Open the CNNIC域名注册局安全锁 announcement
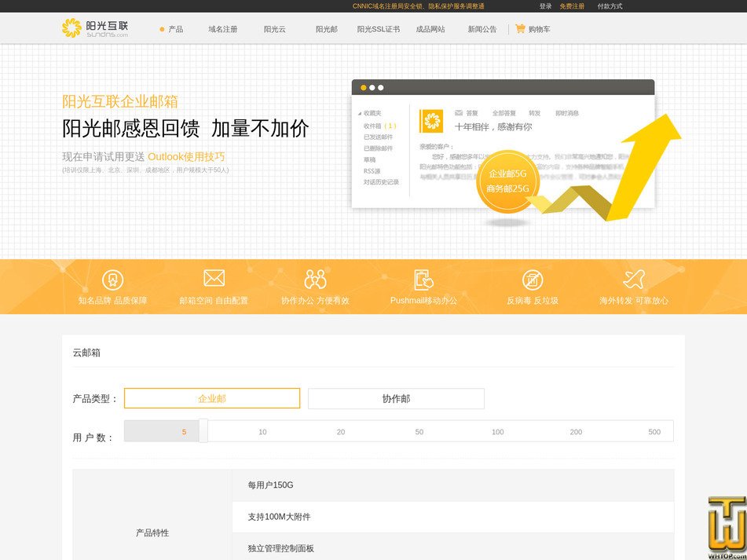The image size is (747, 560). coord(419,6)
